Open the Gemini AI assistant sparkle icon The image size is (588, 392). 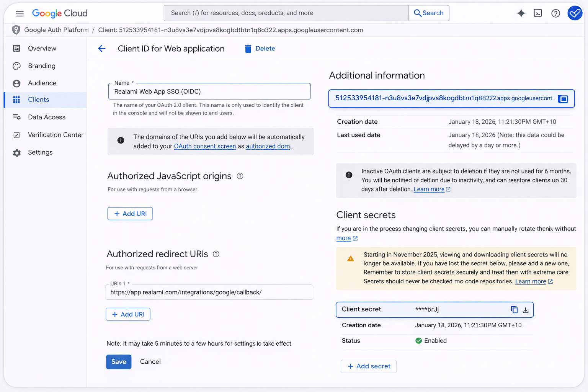pos(521,13)
